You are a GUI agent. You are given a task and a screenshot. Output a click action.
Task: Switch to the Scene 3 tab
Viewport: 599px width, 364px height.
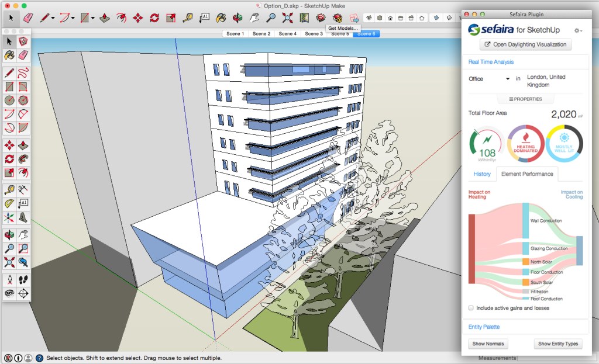pos(314,34)
